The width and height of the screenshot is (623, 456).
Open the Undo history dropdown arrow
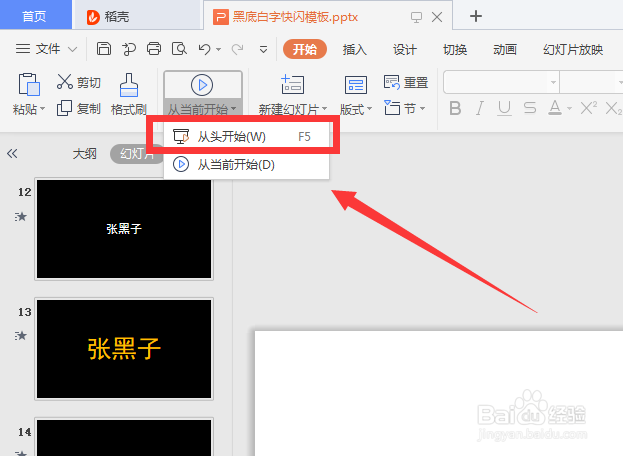point(219,50)
